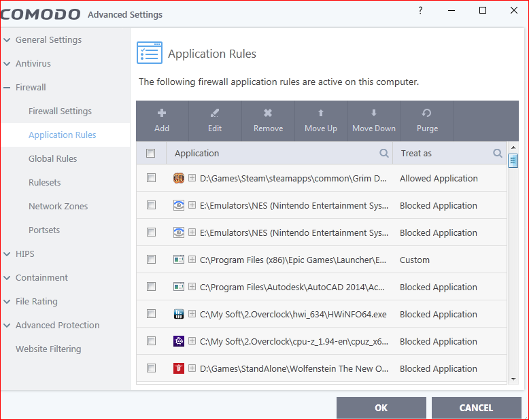This screenshot has width=529, height=420.
Task: Expand the AutoCAD 2014 rule entry
Action: coord(192,287)
